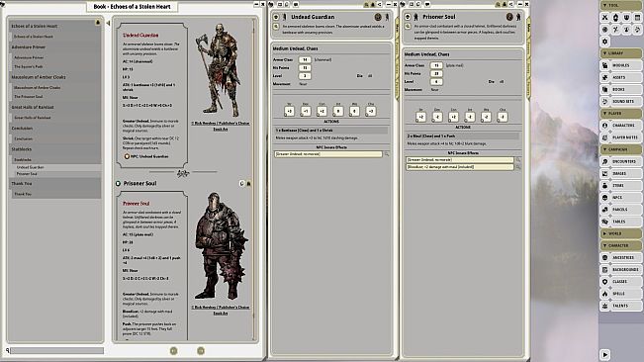Toggle the book index lock icon
Viewport: 644px width, 362px height.
tap(98, 22)
